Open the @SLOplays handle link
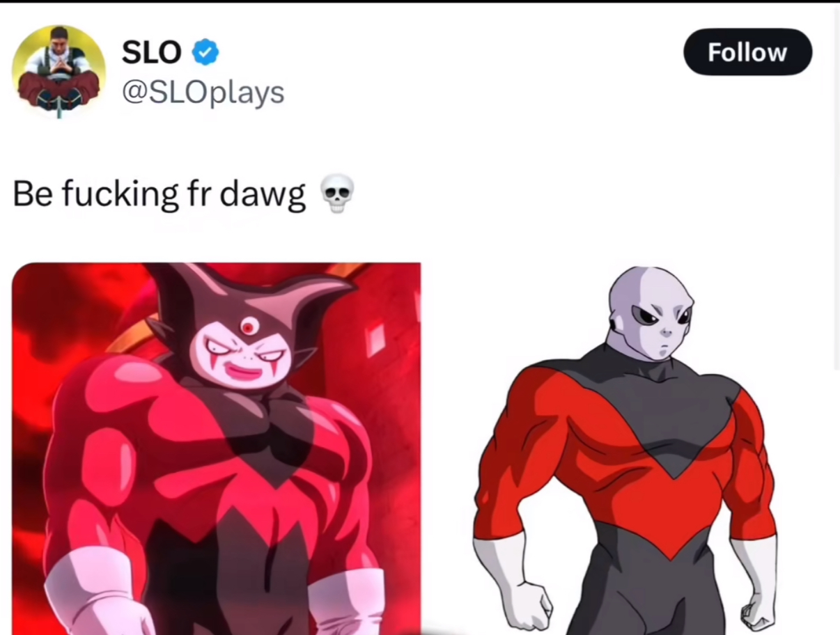The image size is (840, 635). coord(203,92)
